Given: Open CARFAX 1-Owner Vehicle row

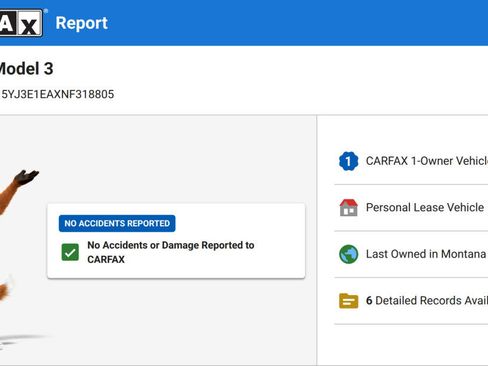Looking at the screenshot, I should click(x=411, y=161).
